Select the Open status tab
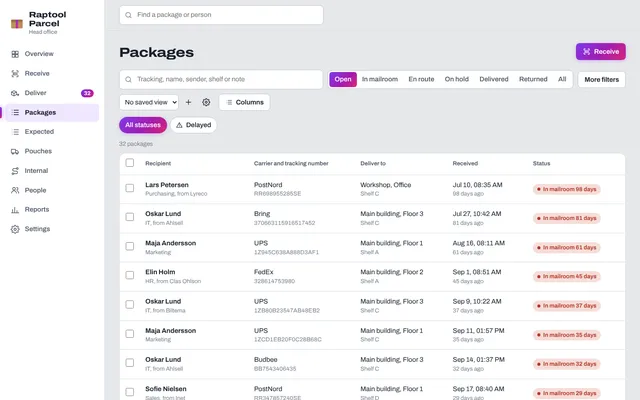The image size is (640, 400). pyautogui.click(x=343, y=80)
